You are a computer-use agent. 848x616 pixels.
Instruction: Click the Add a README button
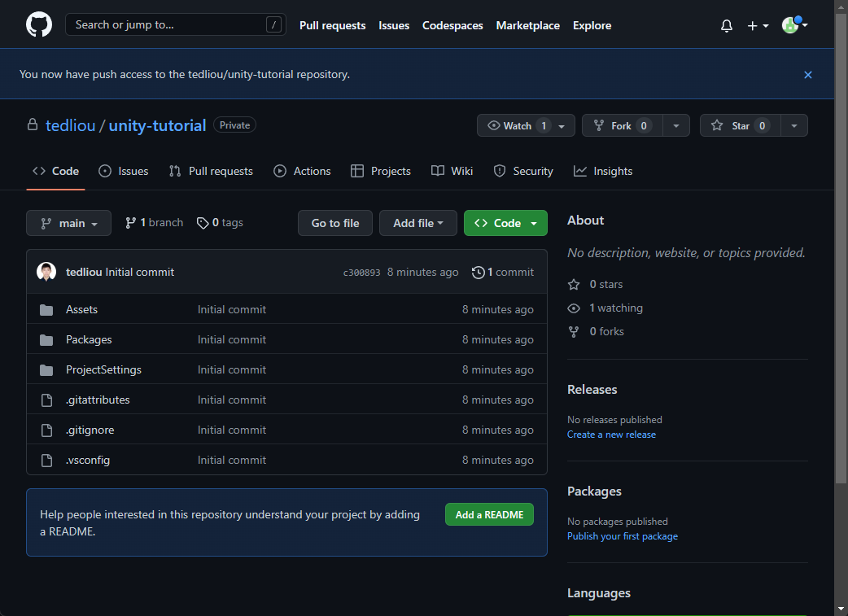489,515
